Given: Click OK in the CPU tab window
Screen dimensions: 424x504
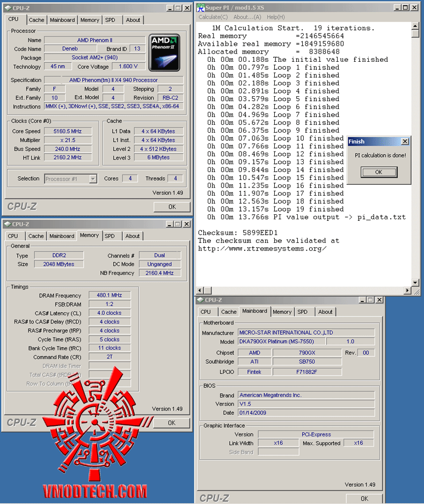Looking at the screenshot, I should 172,207.
